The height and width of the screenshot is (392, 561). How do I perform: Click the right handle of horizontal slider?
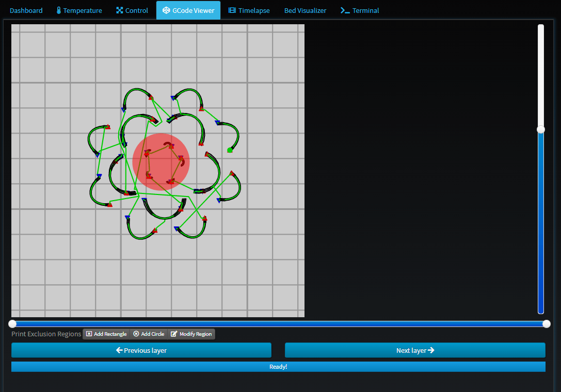[x=547, y=324]
